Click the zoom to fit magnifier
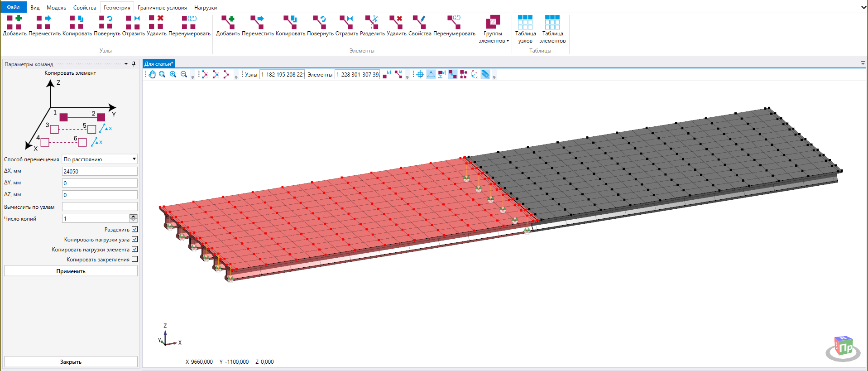 pyautogui.click(x=162, y=74)
